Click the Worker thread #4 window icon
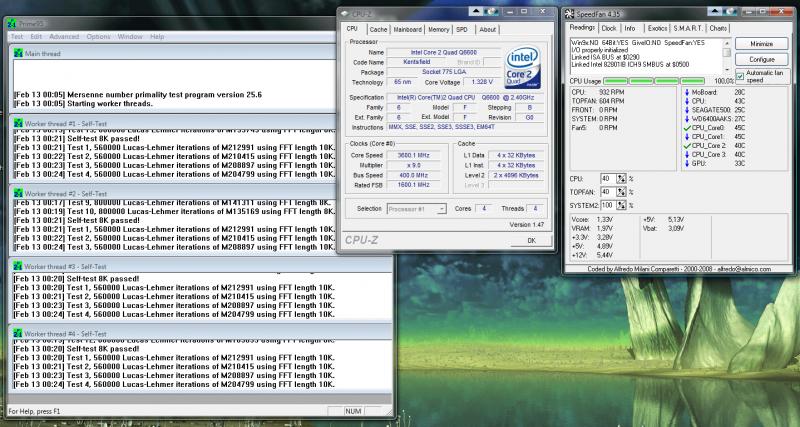Screen dimensions: 800x427 point(18,334)
